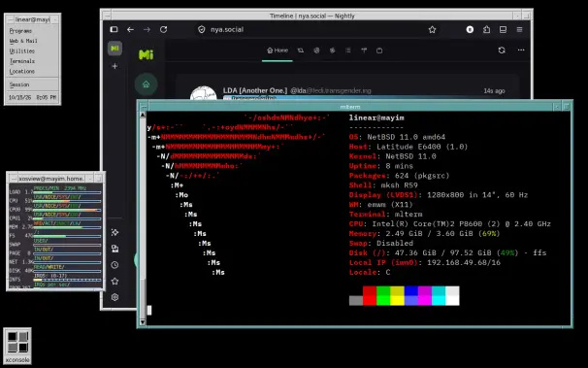Image resolution: width=588 pixels, height=368 pixels.
Task: Open the Session menu entry
Action: point(19,84)
